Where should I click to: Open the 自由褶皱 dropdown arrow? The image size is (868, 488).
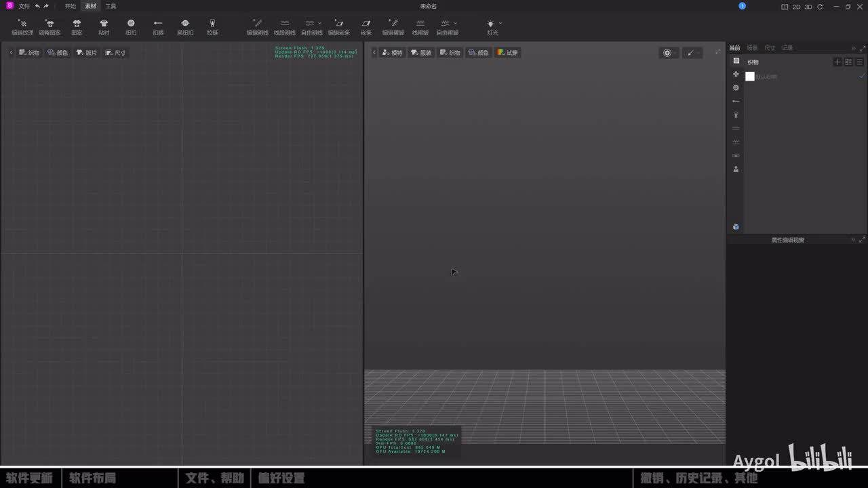click(455, 24)
